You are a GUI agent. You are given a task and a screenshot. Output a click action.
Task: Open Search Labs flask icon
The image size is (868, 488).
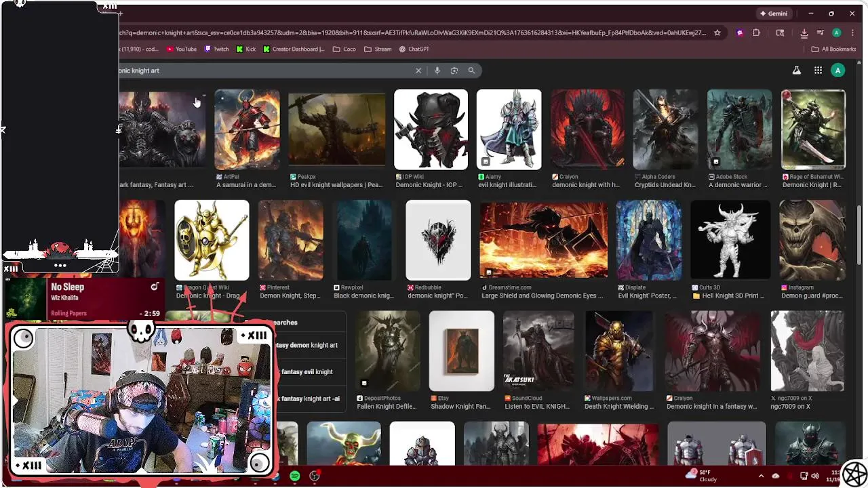pyautogui.click(x=797, y=70)
